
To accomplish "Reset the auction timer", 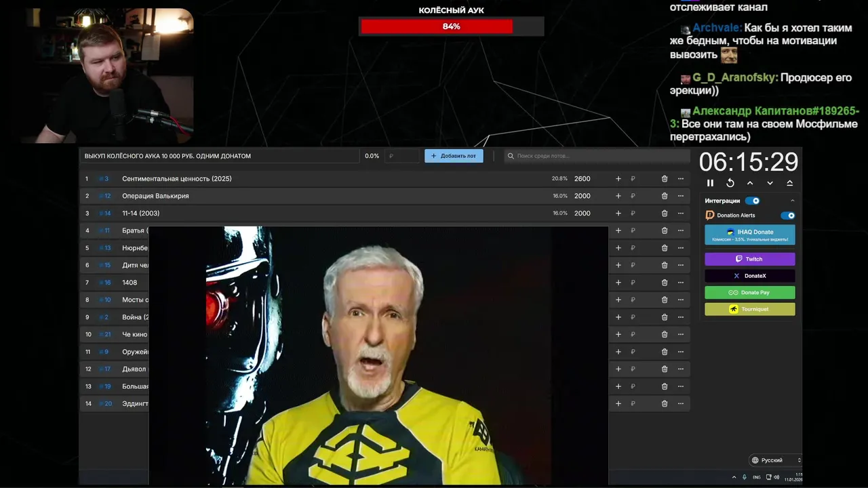I will pyautogui.click(x=730, y=183).
